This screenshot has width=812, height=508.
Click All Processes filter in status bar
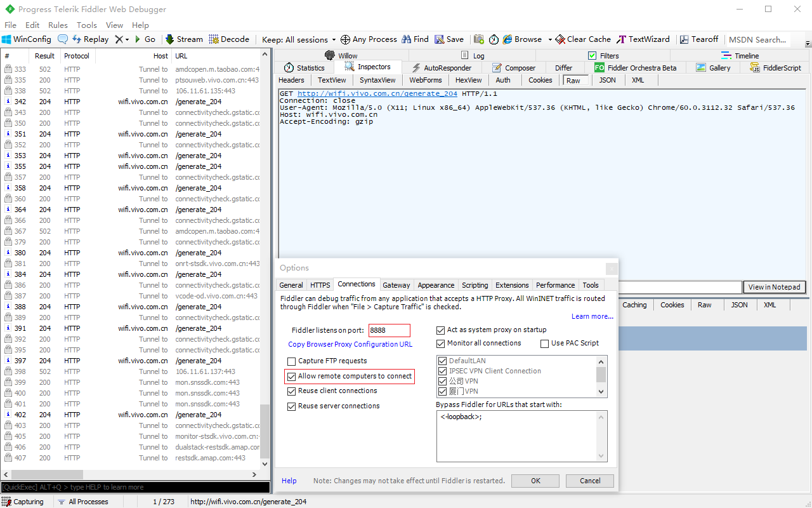[82, 502]
